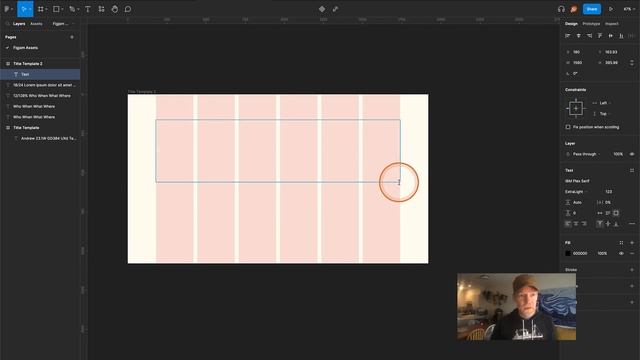640x360 pixels.
Task: Add a stroke with plus icon
Action: tap(632, 270)
